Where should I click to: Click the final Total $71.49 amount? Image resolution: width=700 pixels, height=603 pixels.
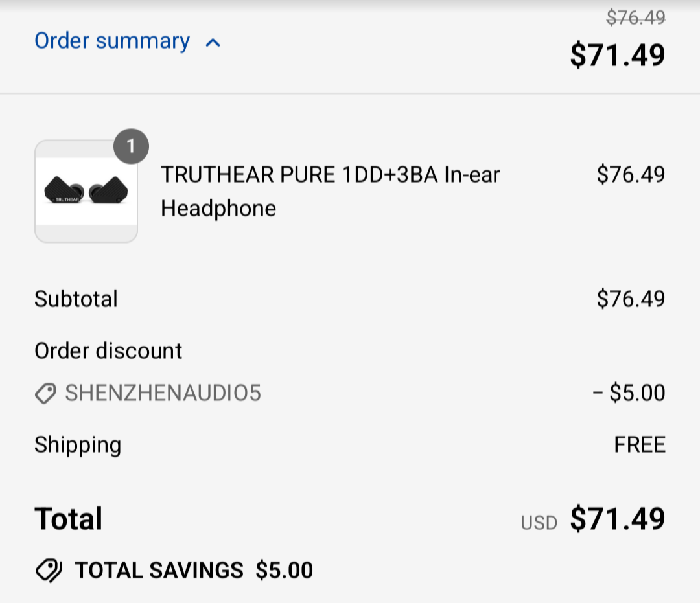tap(617, 519)
